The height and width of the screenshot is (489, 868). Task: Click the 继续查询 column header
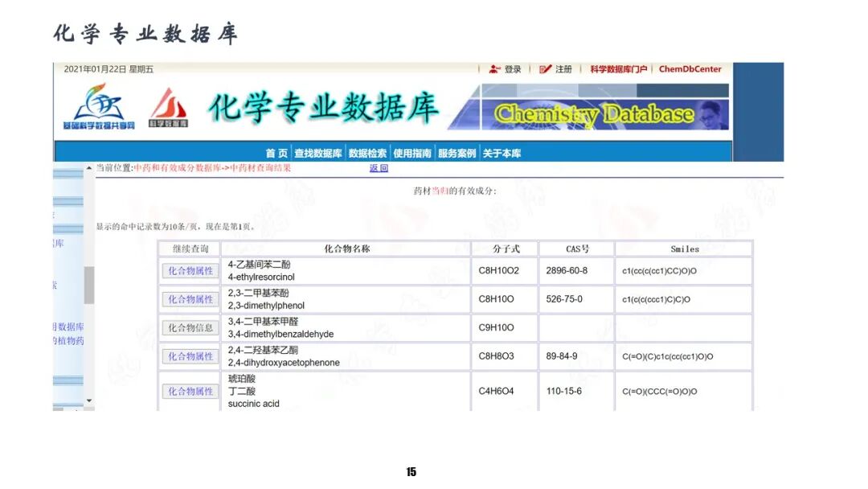coord(190,249)
